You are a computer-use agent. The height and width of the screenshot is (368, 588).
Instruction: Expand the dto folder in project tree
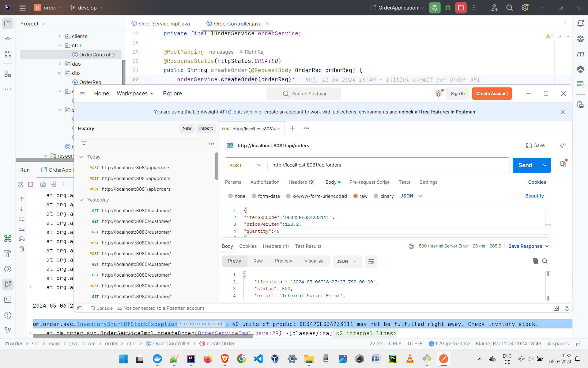(60, 73)
